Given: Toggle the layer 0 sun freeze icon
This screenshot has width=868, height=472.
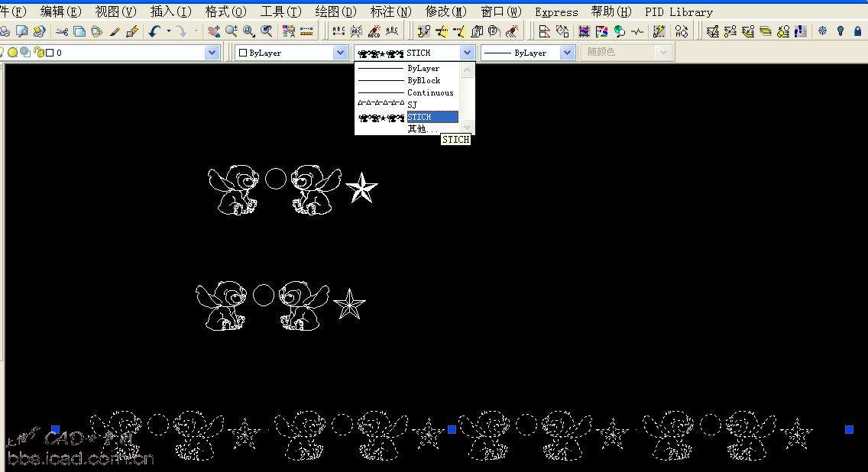Looking at the screenshot, I should tap(12, 53).
